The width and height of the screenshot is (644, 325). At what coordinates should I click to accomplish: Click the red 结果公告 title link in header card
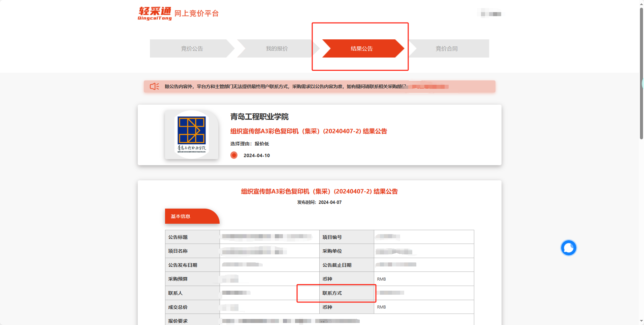(309, 131)
